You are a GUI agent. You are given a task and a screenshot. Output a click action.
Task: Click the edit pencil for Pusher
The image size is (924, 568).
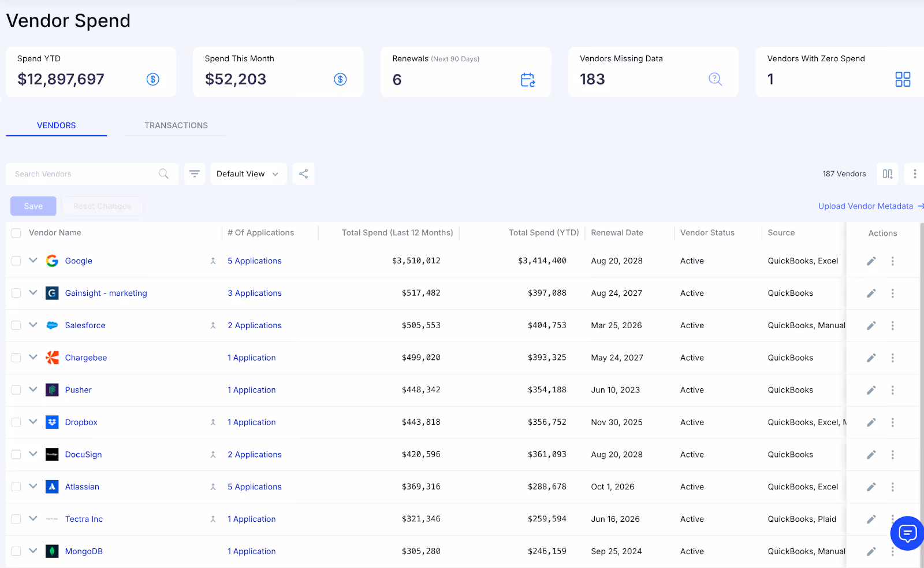[x=871, y=391]
